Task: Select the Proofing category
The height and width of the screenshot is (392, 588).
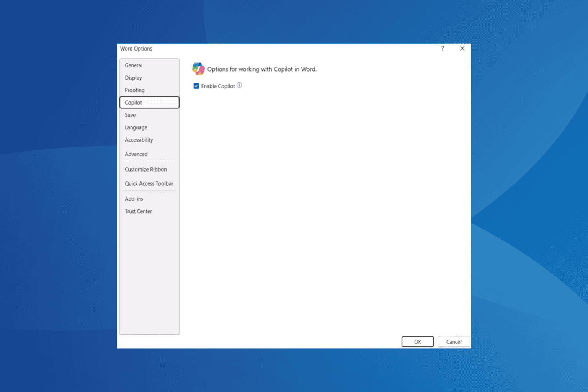Action: pos(149,90)
